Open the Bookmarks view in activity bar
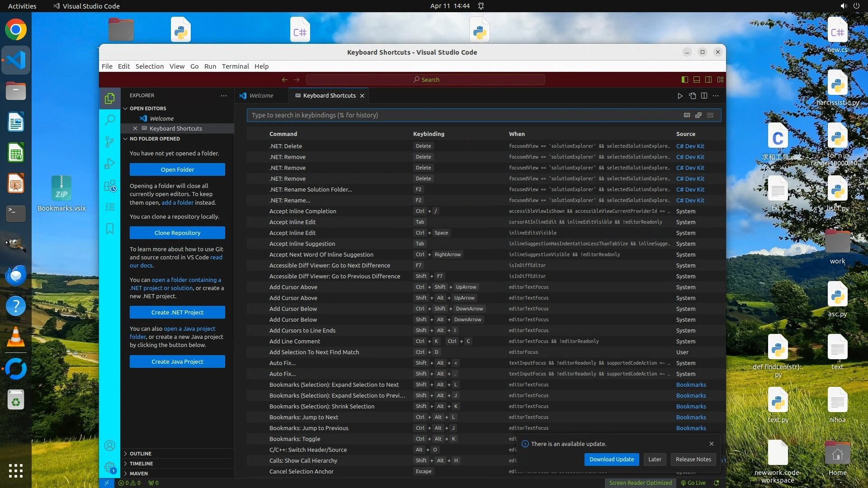Image resolution: width=868 pixels, height=488 pixels. pyautogui.click(x=109, y=229)
